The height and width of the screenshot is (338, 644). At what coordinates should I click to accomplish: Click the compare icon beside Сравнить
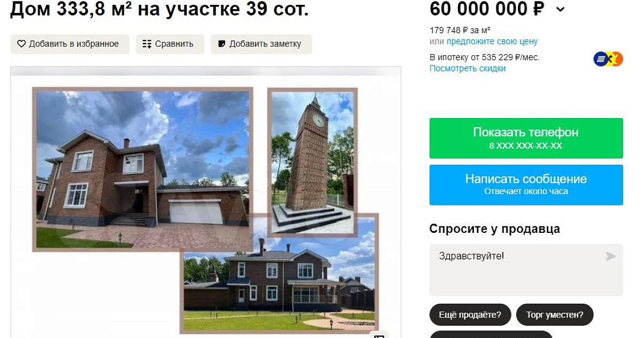tap(147, 44)
